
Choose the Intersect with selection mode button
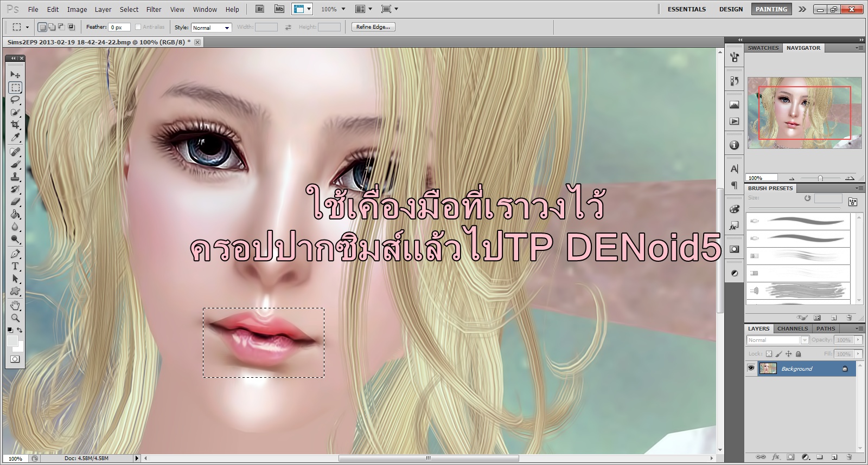pos(71,27)
